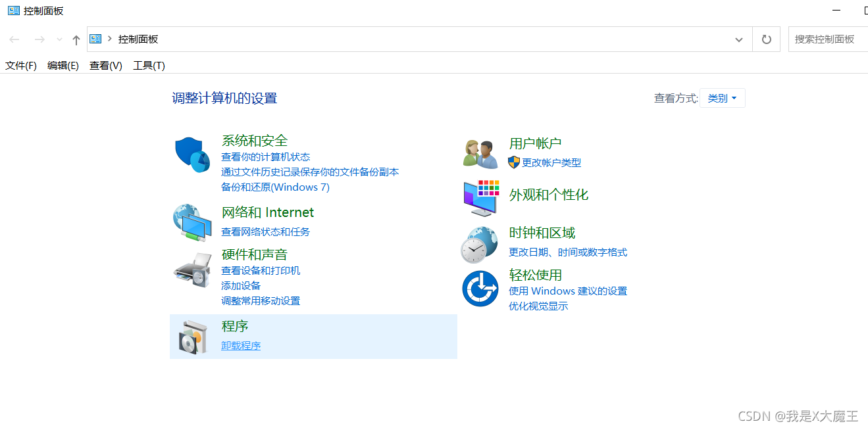The image size is (868, 428).
Task: Open the 类别 view-by dropdown
Action: [x=722, y=98]
